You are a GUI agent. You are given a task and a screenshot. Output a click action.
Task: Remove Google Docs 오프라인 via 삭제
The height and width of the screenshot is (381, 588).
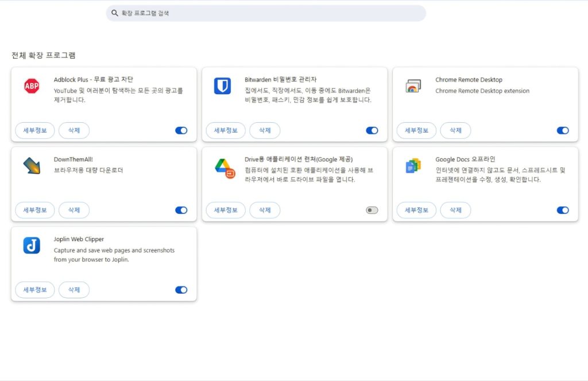[x=455, y=210]
